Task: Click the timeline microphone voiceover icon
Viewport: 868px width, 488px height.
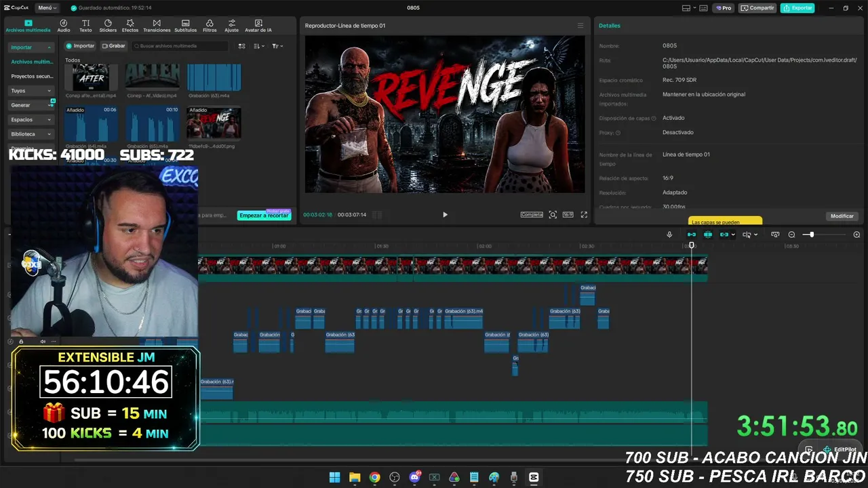Action: 669,235
